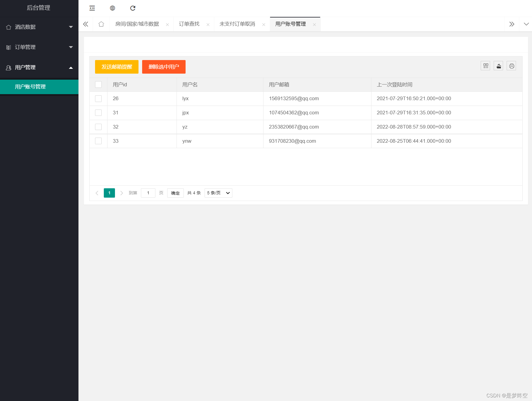Image resolution: width=532 pixels, height=401 pixels.
Task: Click email 1569132595@qq.com
Action: point(294,99)
